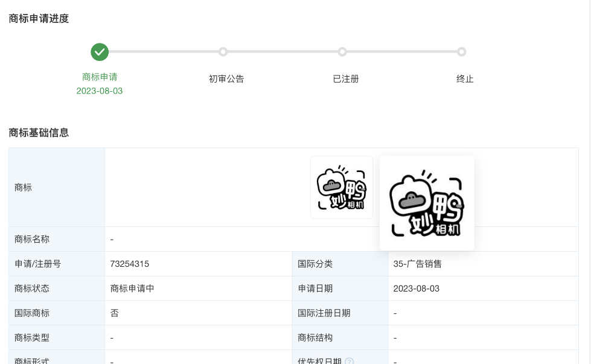Click the 初审公告 step label
This screenshot has height=364, width=591.
(226, 78)
